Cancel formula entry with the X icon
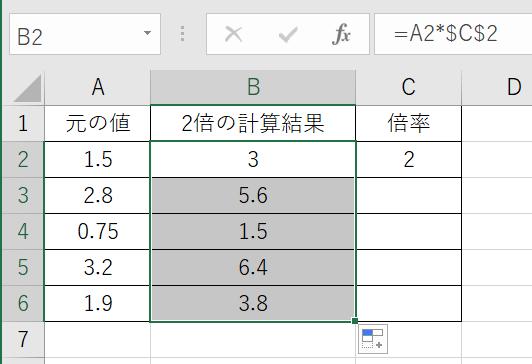The width and height of the screenshot is (532, 364). [233, 34]
